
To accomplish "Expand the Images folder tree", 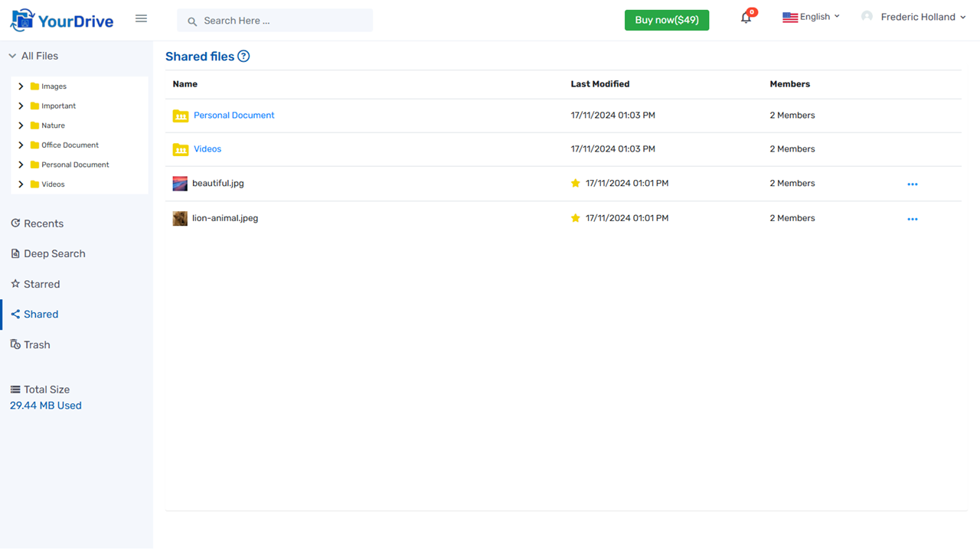I will click(x=21, y=86).
